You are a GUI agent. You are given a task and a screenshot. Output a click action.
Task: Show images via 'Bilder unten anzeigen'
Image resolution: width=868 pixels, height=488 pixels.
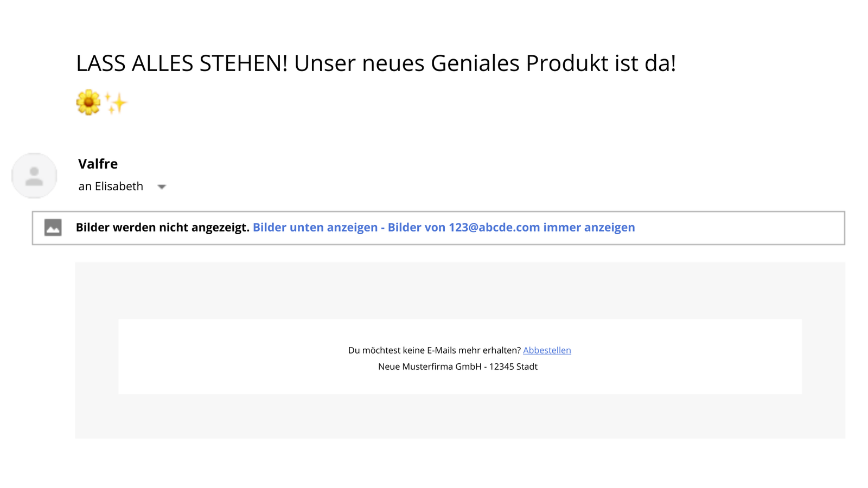pyautogui.click(x=315, y=227)
